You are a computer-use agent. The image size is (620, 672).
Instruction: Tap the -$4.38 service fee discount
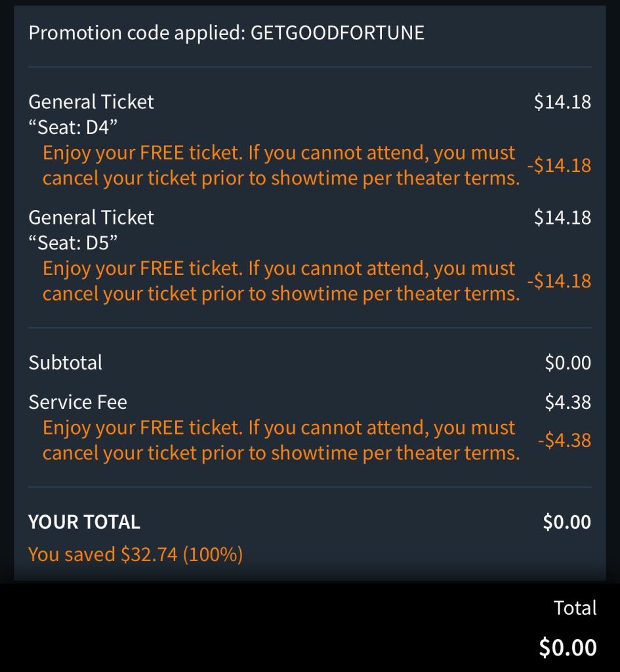click(x=564, y=440)
